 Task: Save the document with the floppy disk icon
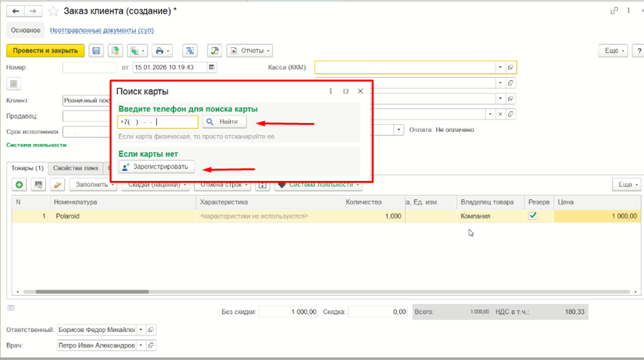(96, 51)
